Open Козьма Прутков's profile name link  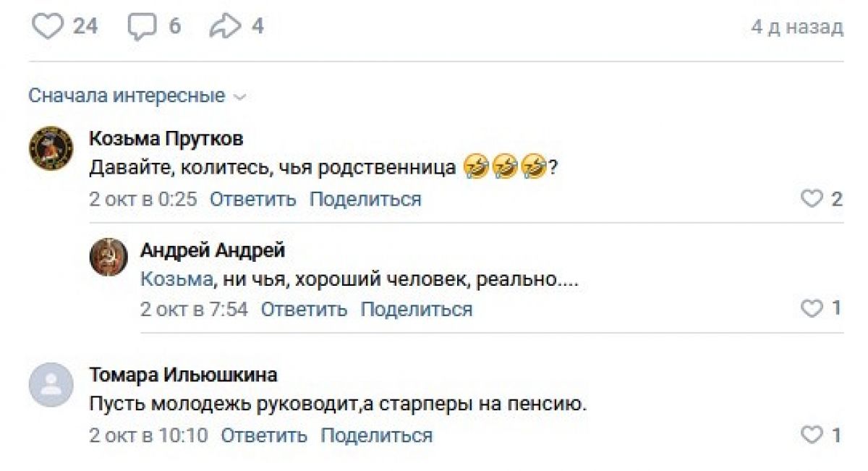point(166,139)
